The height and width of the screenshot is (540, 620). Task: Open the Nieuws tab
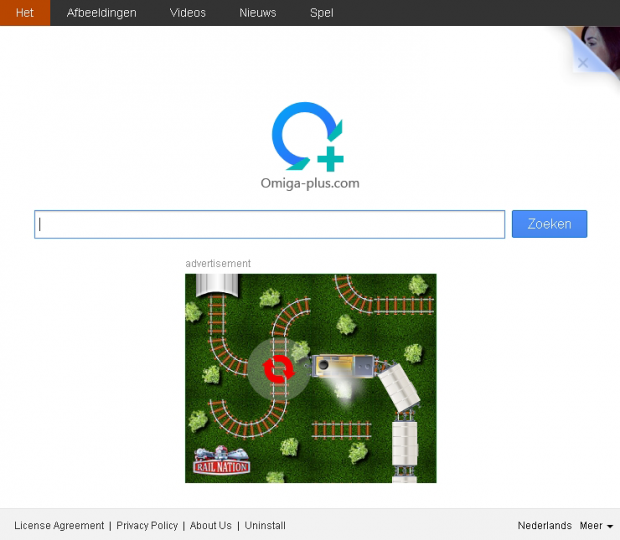[258, 13]
